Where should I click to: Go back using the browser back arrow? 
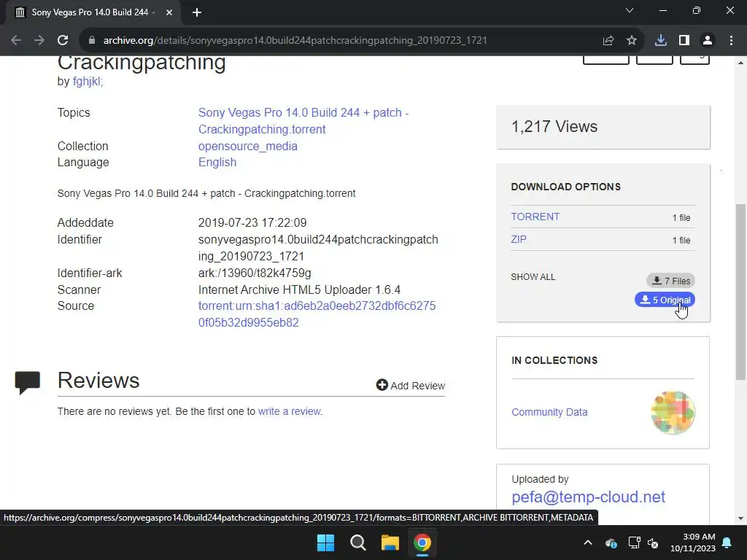pos(16,41)
